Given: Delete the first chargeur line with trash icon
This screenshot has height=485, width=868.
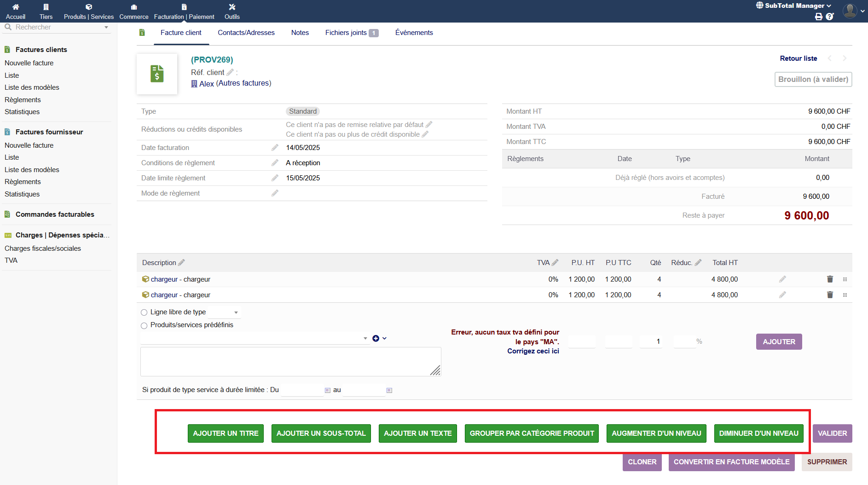Looking at the screenshot, I should (x=830, y=279).
